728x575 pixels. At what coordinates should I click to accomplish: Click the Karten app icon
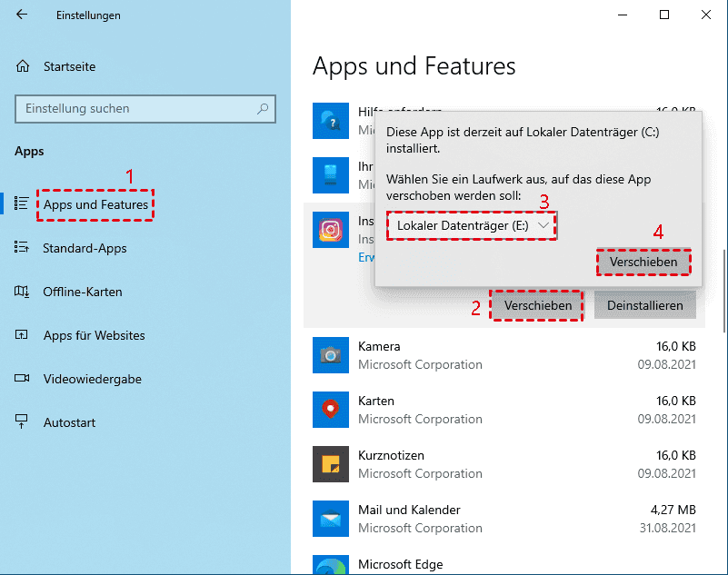330,410
